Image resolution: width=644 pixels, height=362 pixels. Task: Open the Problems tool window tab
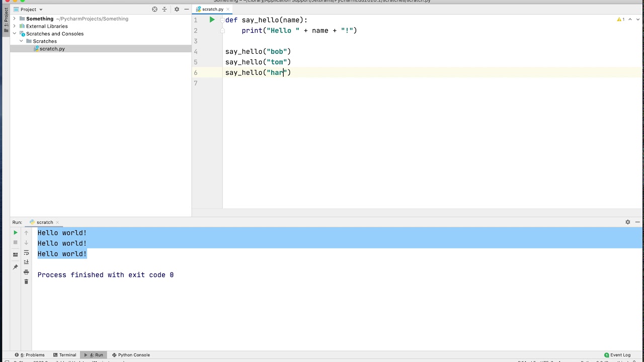[x=30, y=354]
